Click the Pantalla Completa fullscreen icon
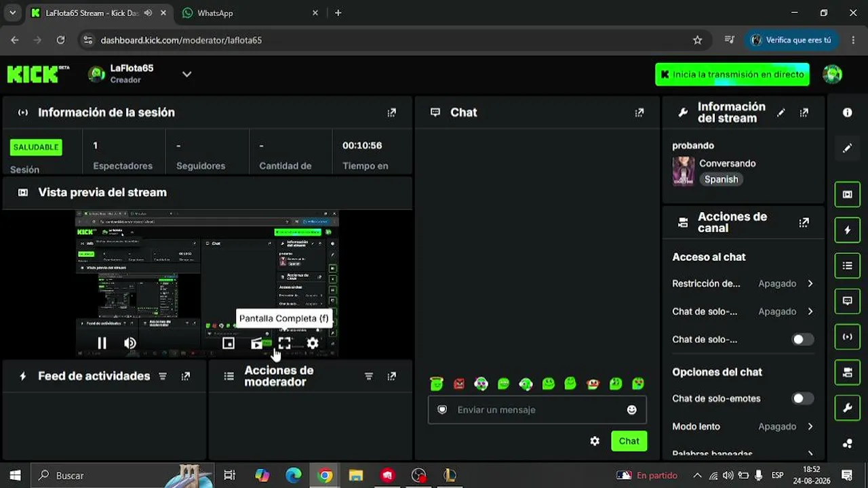Viewport: 868px width, 488px height. coord(285,344)
